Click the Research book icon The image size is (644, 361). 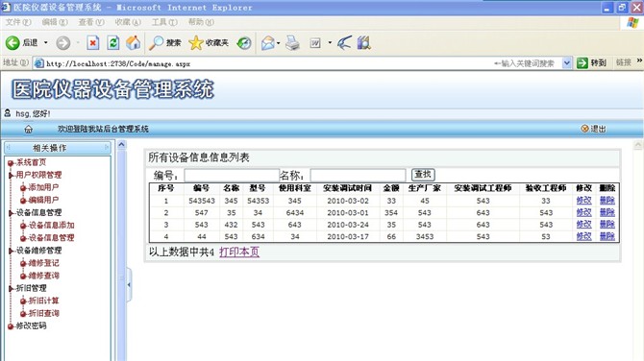point(364,42)
